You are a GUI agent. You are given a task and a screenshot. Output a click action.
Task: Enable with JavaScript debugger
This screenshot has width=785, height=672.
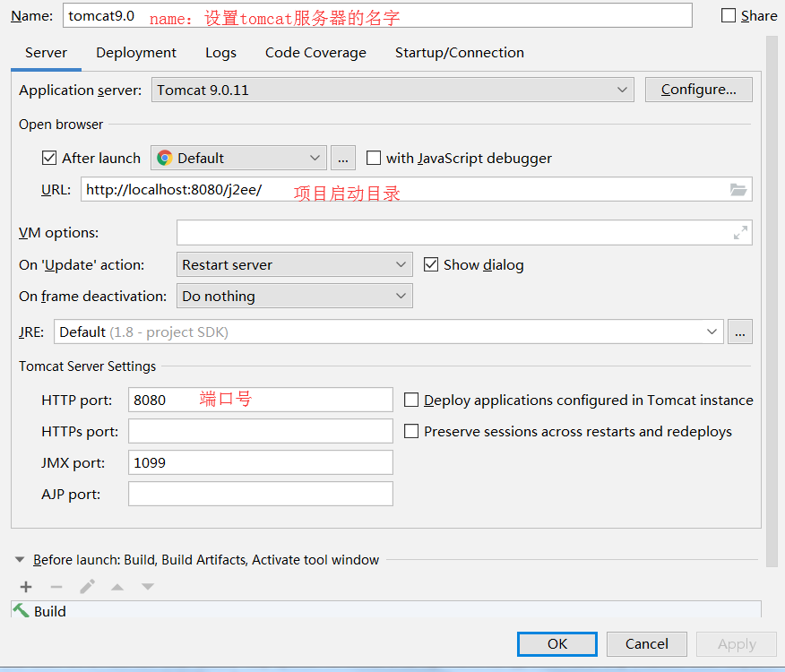pos(374,159)
